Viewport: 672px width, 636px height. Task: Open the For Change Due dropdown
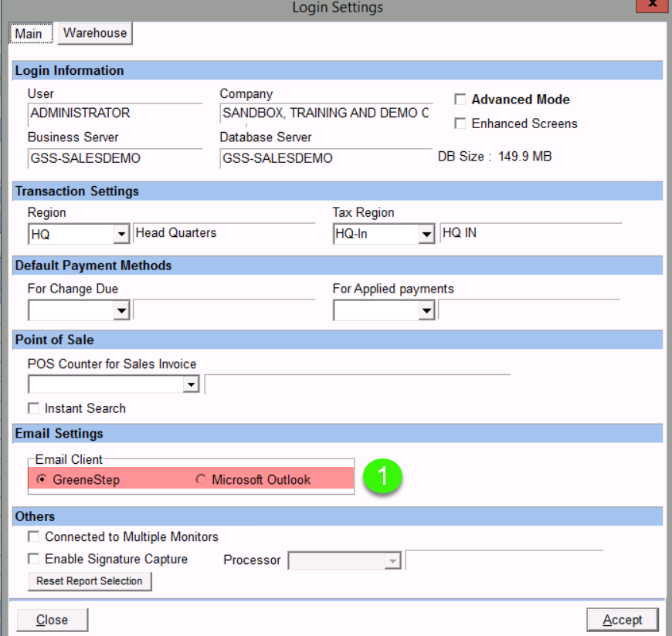pos(120,310)
